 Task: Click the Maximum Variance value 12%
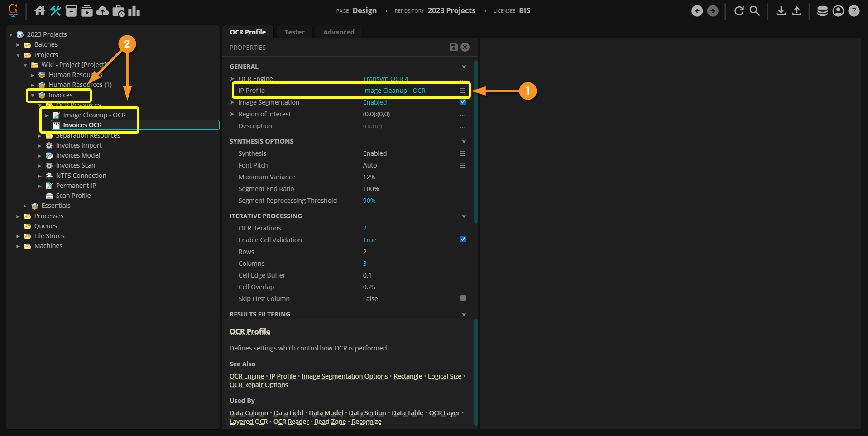(369, 177)
